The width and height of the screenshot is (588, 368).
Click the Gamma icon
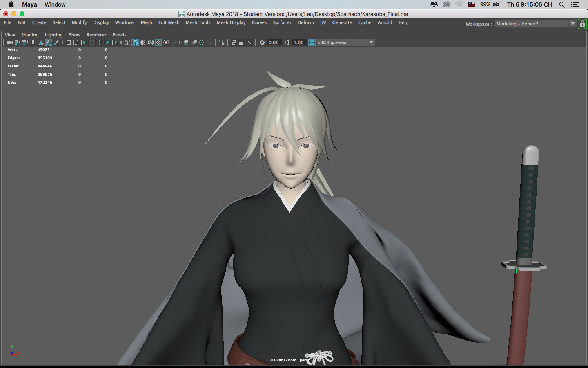coord(287,43)
